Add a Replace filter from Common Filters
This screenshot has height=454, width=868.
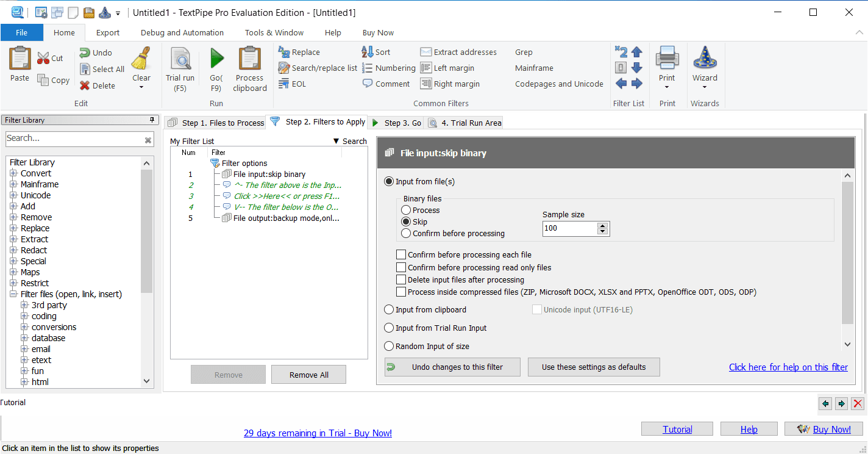(x=299, y=52)
